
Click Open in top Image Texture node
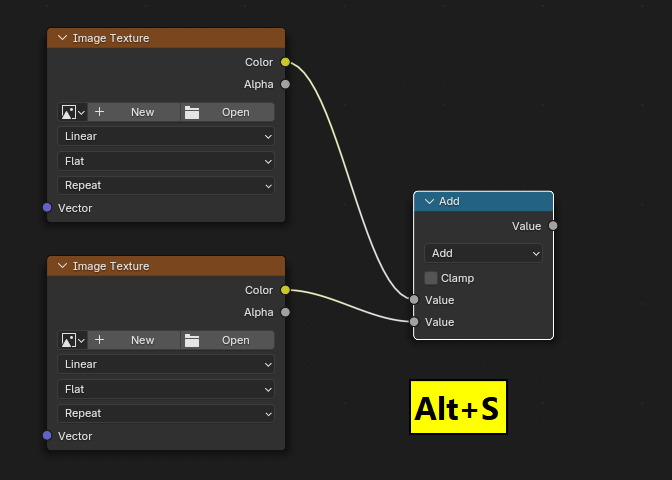point(228,112)
